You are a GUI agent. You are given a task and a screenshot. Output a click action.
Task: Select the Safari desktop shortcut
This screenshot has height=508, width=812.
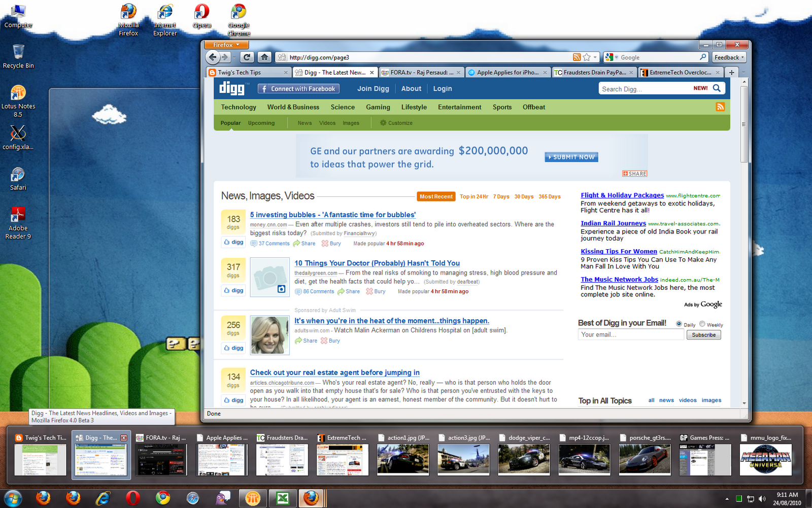[x=18, y=179]
